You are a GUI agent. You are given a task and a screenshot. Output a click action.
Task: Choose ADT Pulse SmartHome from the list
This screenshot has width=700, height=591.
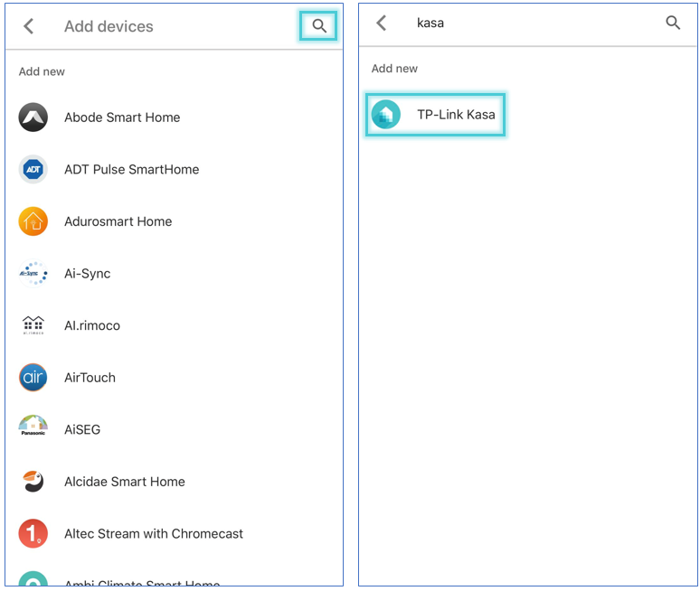(x=175, y=170)
